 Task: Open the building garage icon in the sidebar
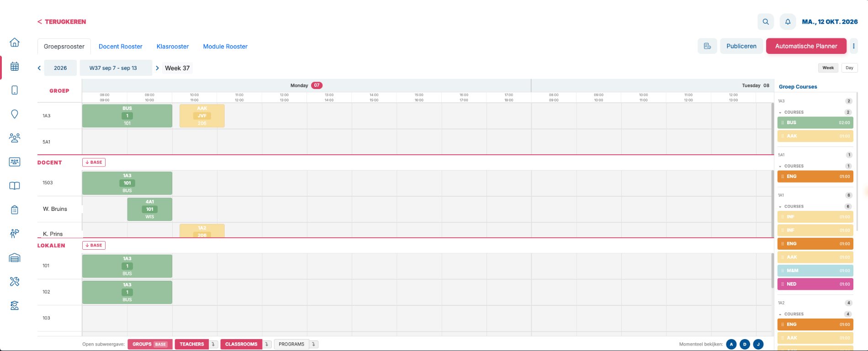coord(15,258)
